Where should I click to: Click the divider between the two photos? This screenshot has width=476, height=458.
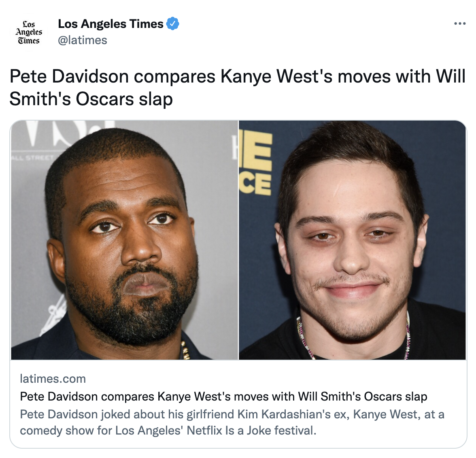point(239,240)
